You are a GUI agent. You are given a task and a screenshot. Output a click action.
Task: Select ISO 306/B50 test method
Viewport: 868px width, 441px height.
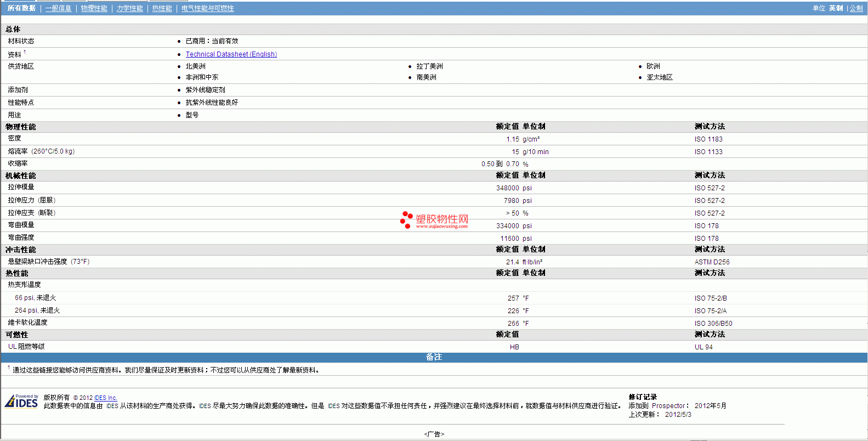tap(713, 324)
